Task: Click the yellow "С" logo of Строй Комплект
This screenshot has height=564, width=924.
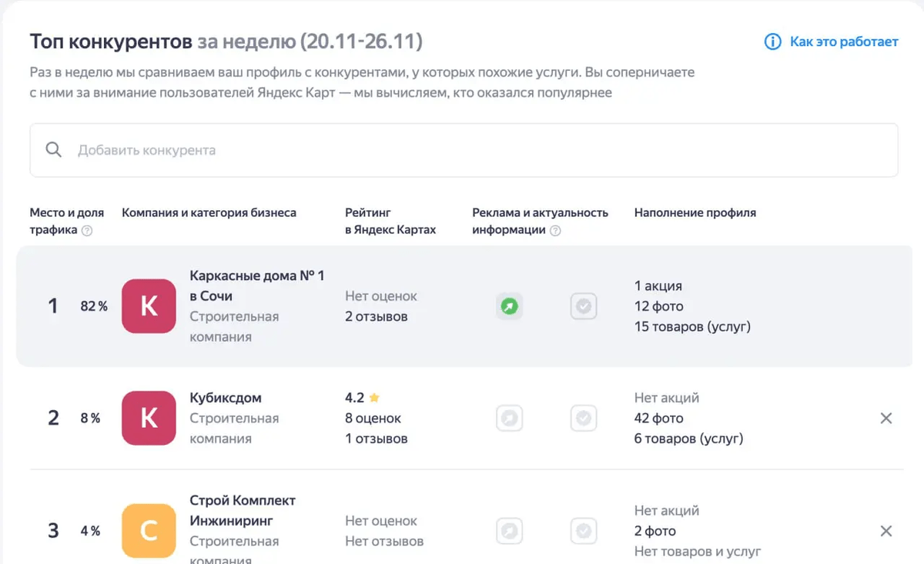Action: [149, 531]
